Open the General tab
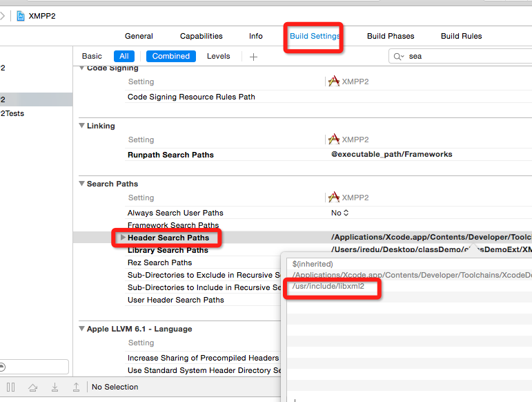The height and width of the screenshot is (402, 532). [139, 36]
